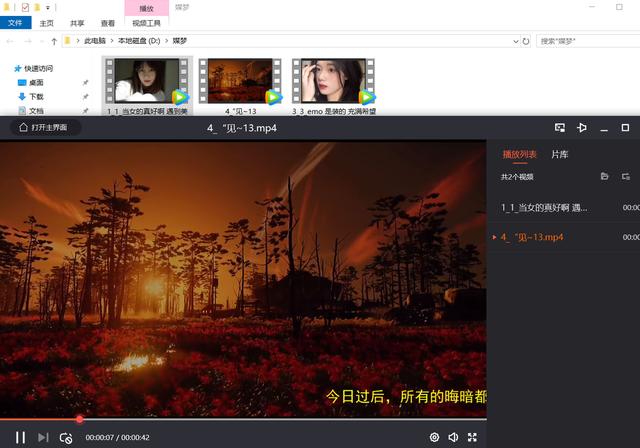Go back in Explorer navigation
Image resolution: width=640 pixels, height=448 pixels.
11,41
